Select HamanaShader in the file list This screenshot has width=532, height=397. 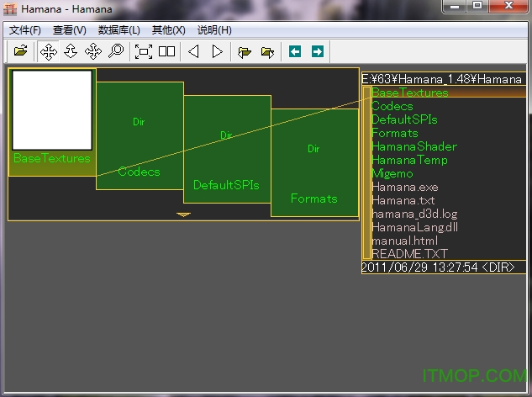413,146
